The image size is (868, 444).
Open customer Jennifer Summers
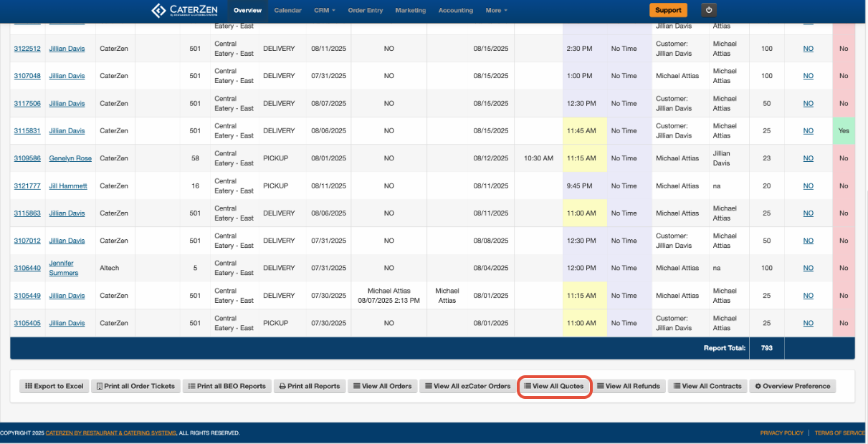click(63, 268)
